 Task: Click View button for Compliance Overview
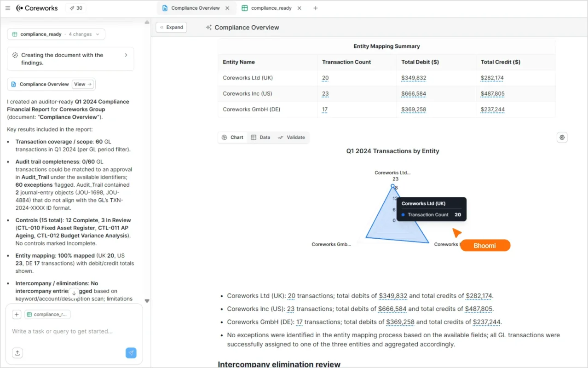coord(83,84)
